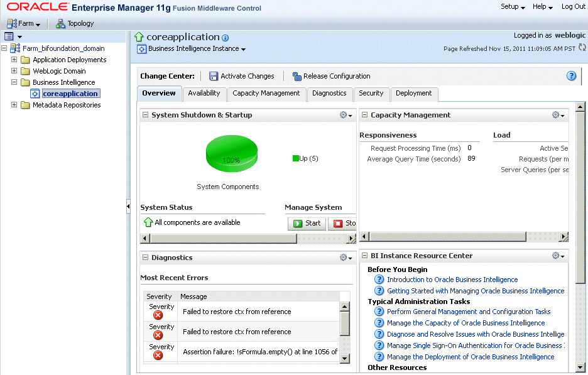
Task: Collapse the Diagnostics panel
Action: pyautogui.click(x=146, y=258)
